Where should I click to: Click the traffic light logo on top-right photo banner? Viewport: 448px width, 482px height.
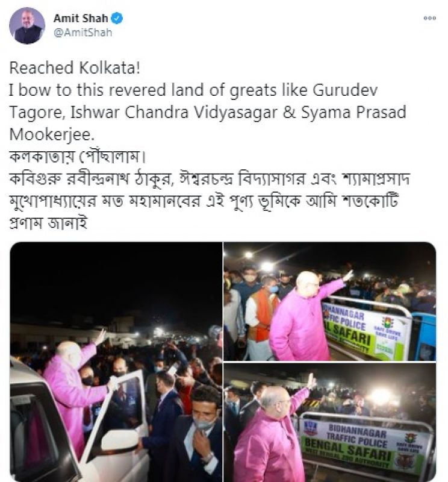387,322
